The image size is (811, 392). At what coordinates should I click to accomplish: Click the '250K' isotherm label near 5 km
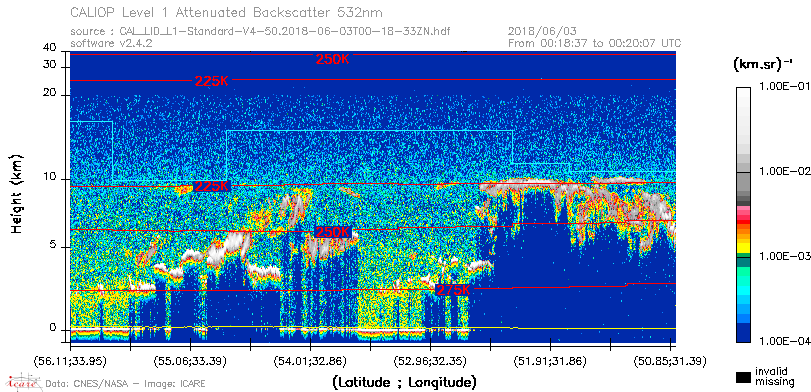(x=332, y=232)
